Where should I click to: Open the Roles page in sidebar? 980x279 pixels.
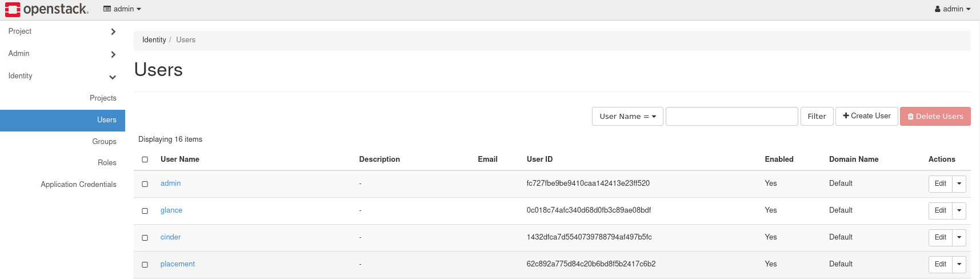point(107,163)
